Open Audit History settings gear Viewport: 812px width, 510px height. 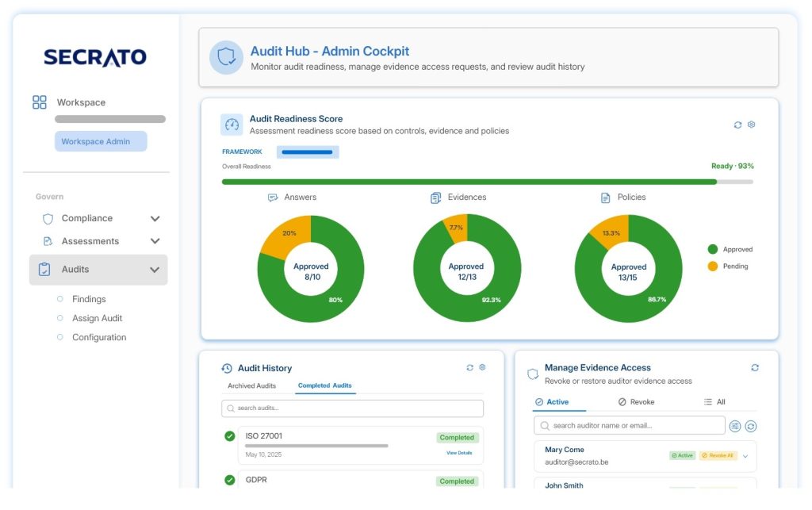pos(482,367)
